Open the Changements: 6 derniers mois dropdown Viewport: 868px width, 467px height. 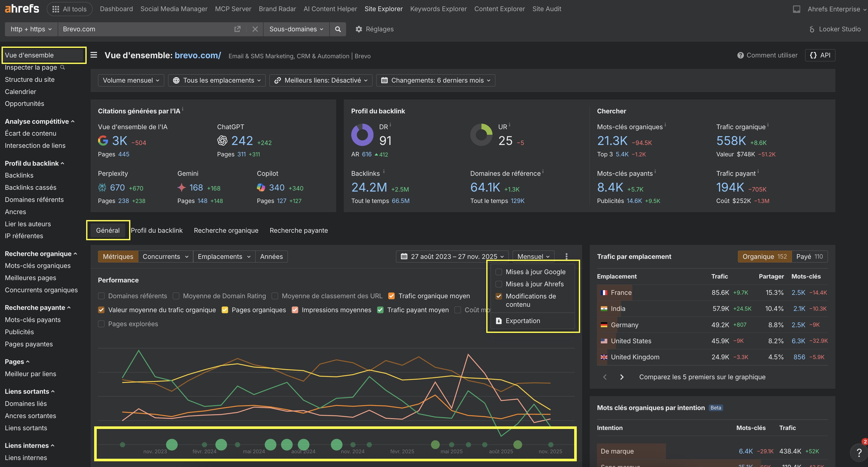(x=435, y=80)
